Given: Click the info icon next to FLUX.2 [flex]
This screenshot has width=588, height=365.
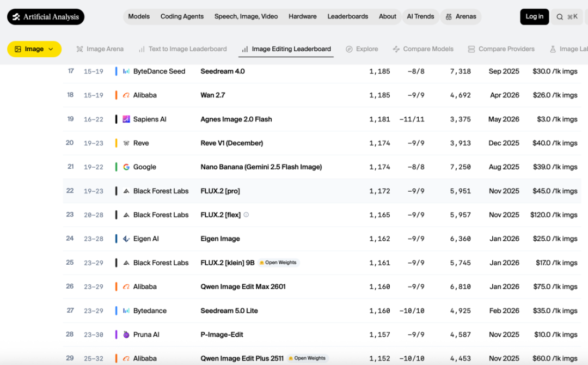Looking at the screenshot, I should point(247,215).
